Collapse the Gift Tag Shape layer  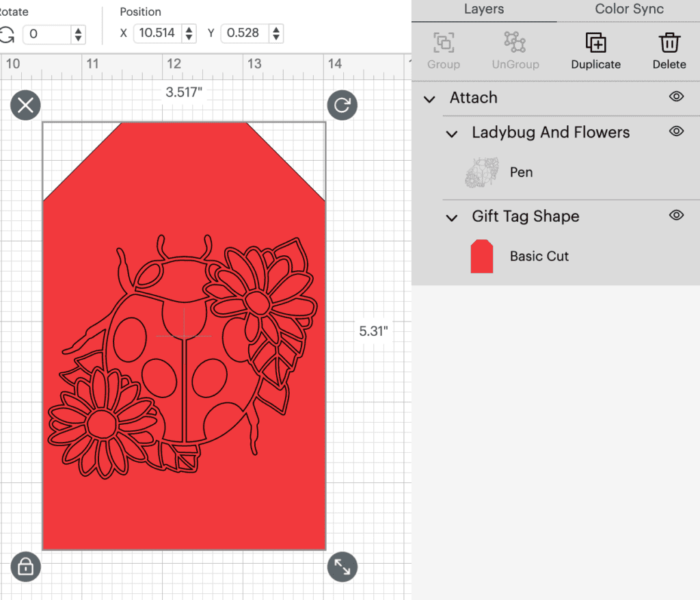pos(452,218)
